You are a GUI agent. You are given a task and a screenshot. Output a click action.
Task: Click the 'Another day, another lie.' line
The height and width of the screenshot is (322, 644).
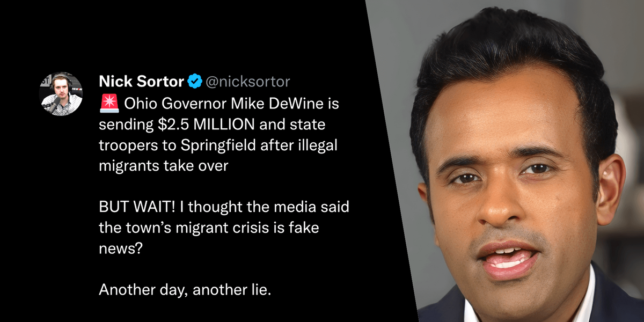click(185, 290)
